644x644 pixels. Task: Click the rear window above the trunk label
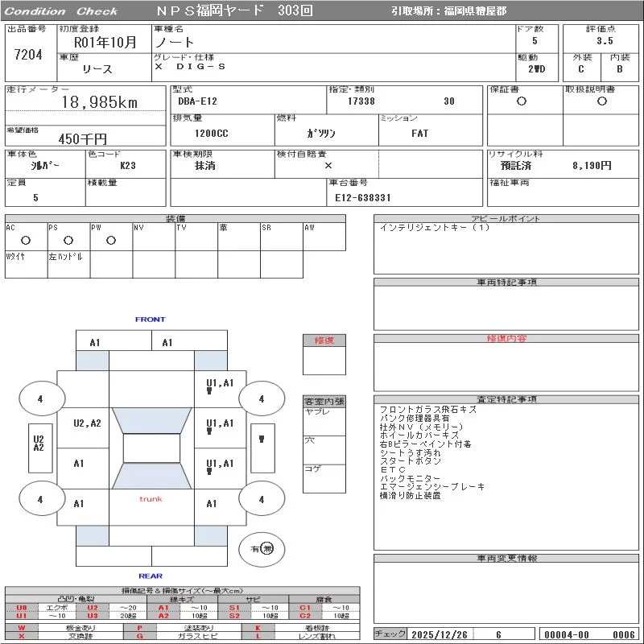point(151,477)
